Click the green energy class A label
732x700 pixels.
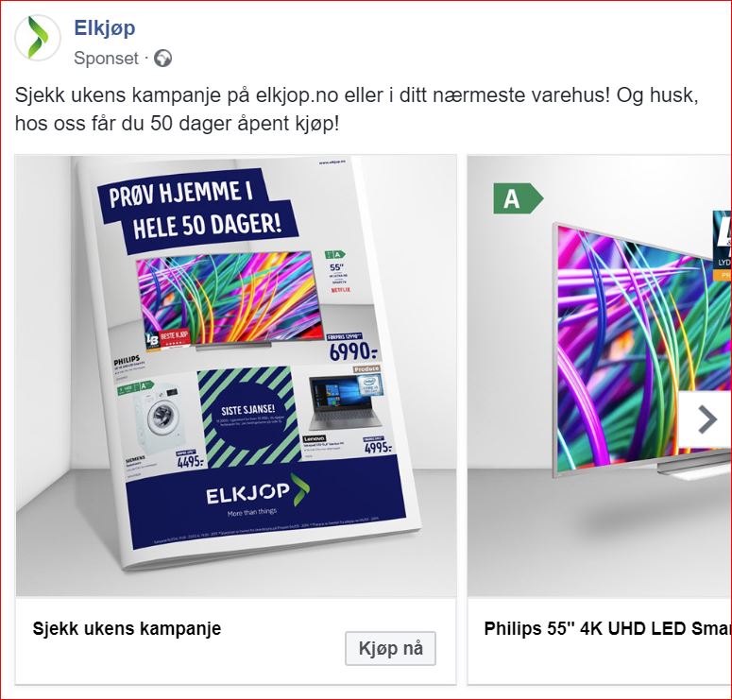519,199
